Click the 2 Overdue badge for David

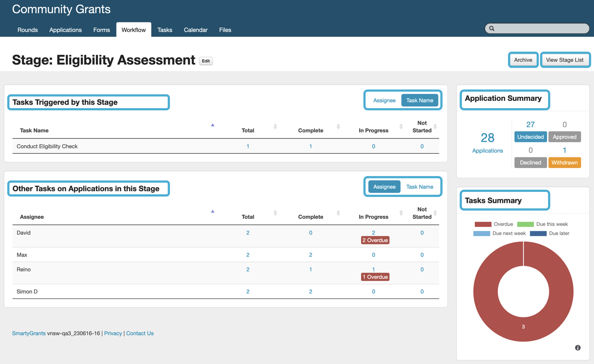point(375,240)
